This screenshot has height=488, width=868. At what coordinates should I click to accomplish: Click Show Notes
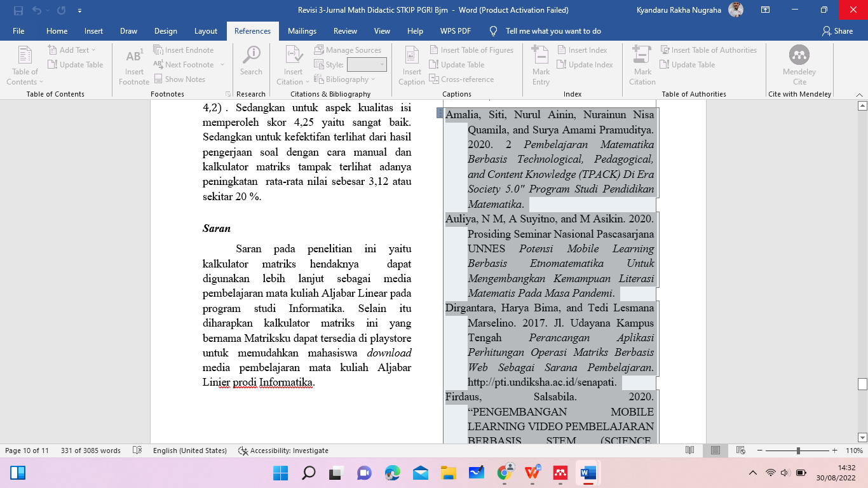tap(179, 79)
